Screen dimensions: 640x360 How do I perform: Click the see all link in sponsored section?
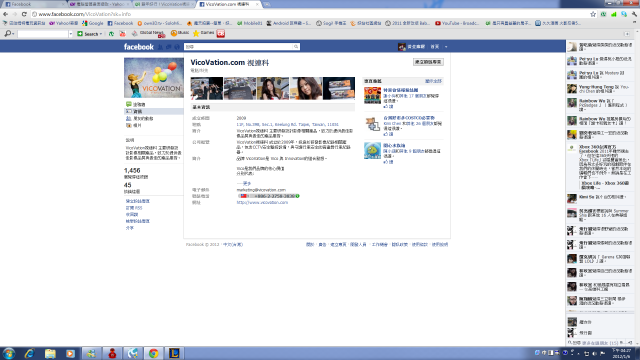433,81
